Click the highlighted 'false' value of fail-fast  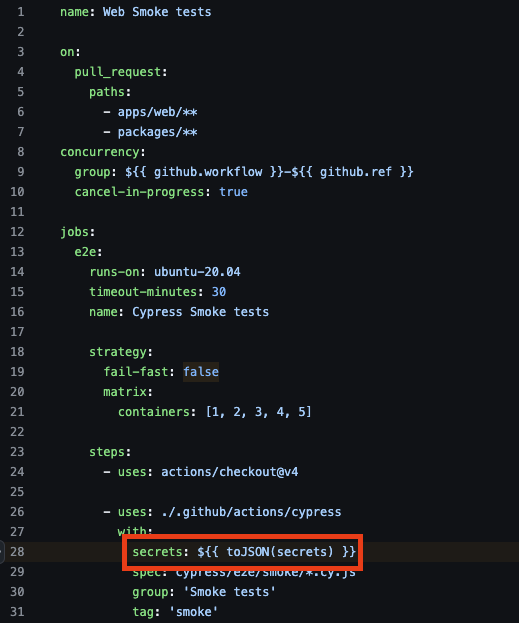tap(201, 372)
